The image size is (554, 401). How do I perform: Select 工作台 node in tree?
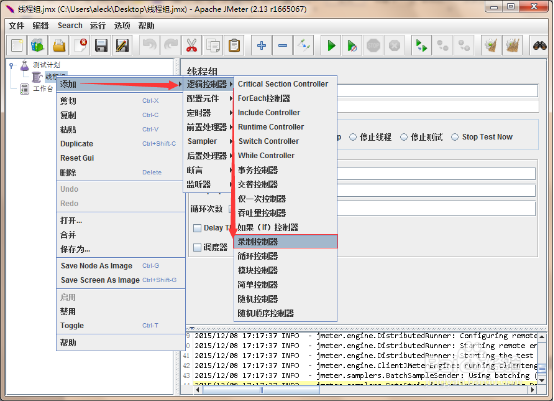click(x=43, y=89)
